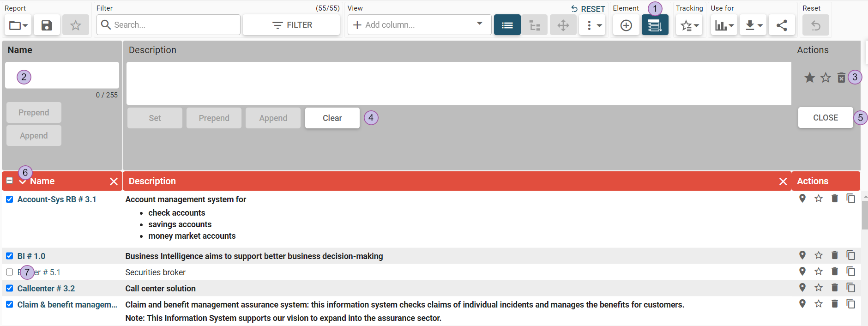
Task: Uncheck the Account-Sys RB # 3.1 checkbox
Action: (10, 199)
